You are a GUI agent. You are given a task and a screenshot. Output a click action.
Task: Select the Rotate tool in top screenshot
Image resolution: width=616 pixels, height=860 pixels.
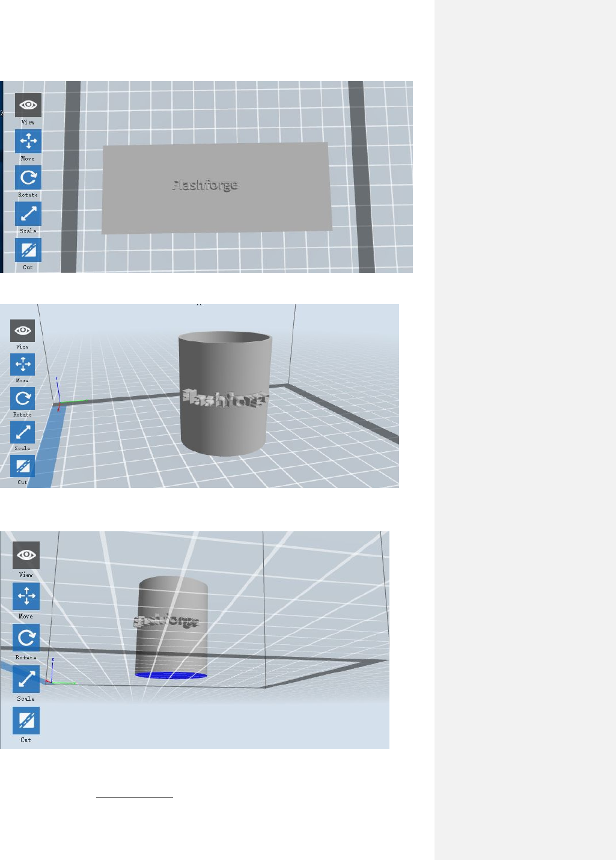coord(28,178)
